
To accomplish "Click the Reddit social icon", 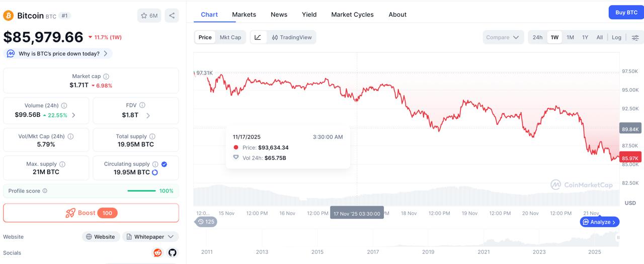I will pyautogui.click(x=157, y=252).
